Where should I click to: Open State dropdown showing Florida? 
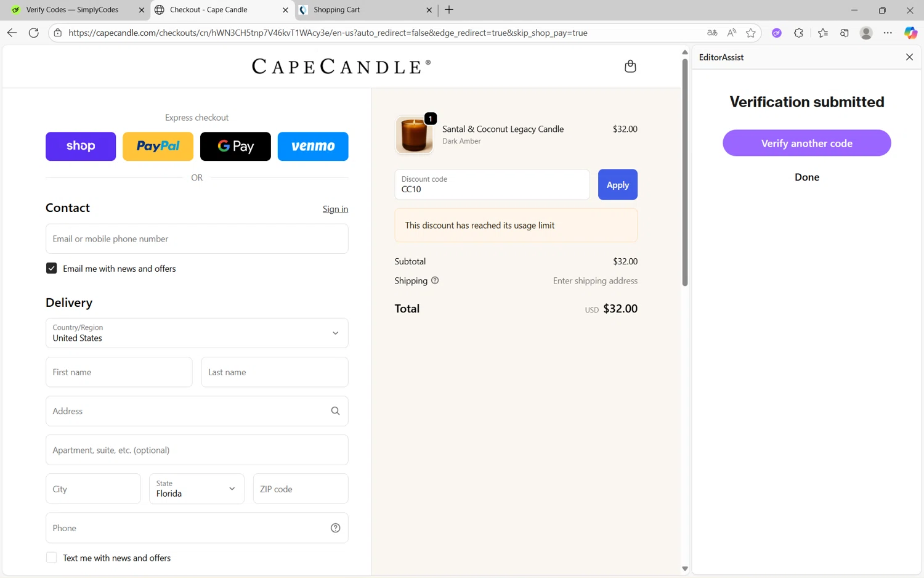(x=197, y=489)
